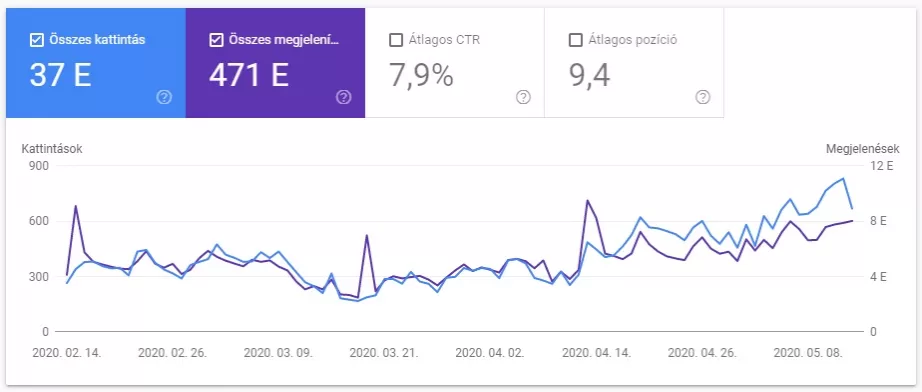922x392 pixels.
Task: Select the 471 E impressions value
Action: pos(248,75)
